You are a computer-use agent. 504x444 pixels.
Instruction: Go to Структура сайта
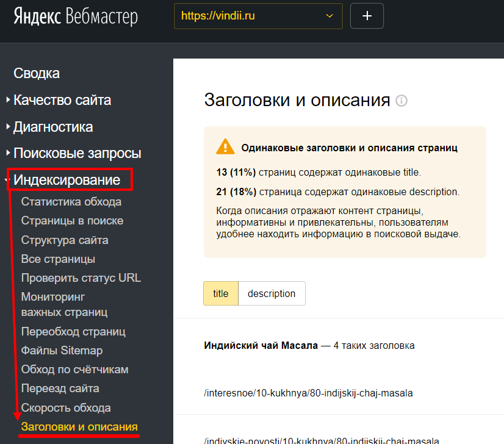[x=65, y=240]
